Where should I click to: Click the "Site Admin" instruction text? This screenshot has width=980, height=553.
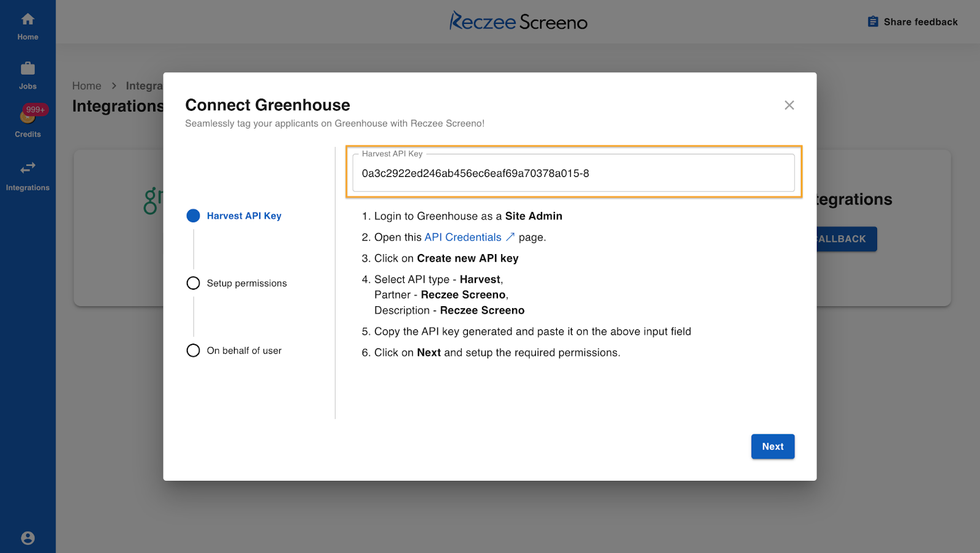pos(533,216)
